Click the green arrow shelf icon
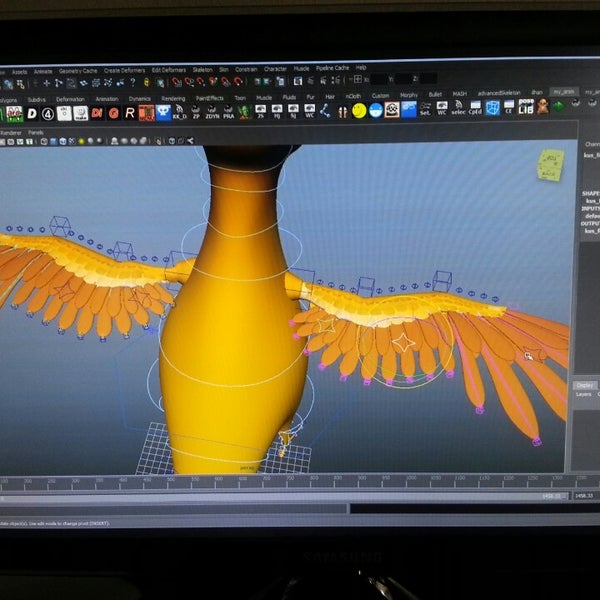Image resolution: width=600 pixels, height=600 pixels. click(x=559, y=106)
